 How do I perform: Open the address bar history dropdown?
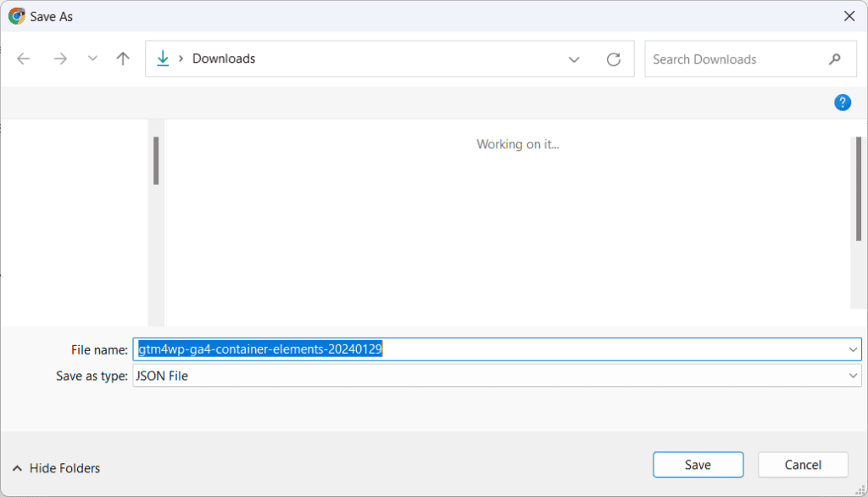click(x=574, y=59)
